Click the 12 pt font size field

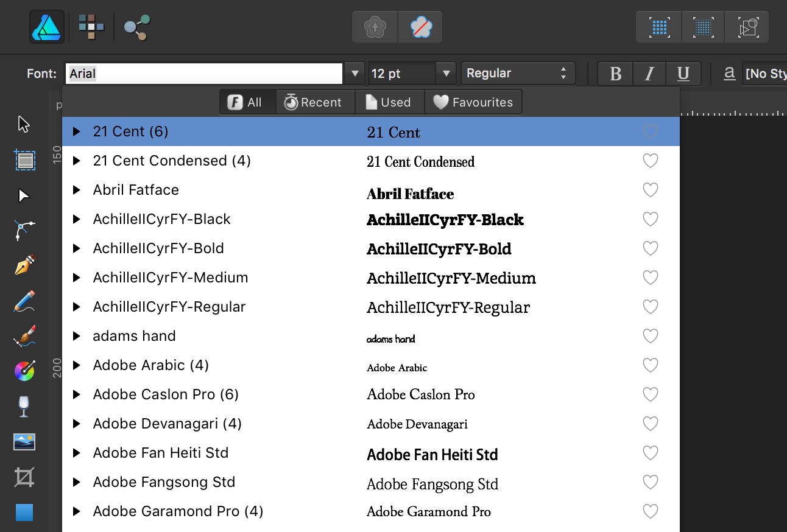coord(402,74)
